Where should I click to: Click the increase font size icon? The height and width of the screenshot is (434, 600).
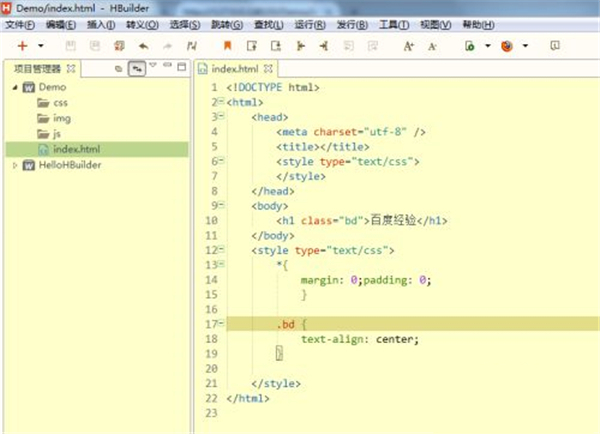[x=408, y=45]
